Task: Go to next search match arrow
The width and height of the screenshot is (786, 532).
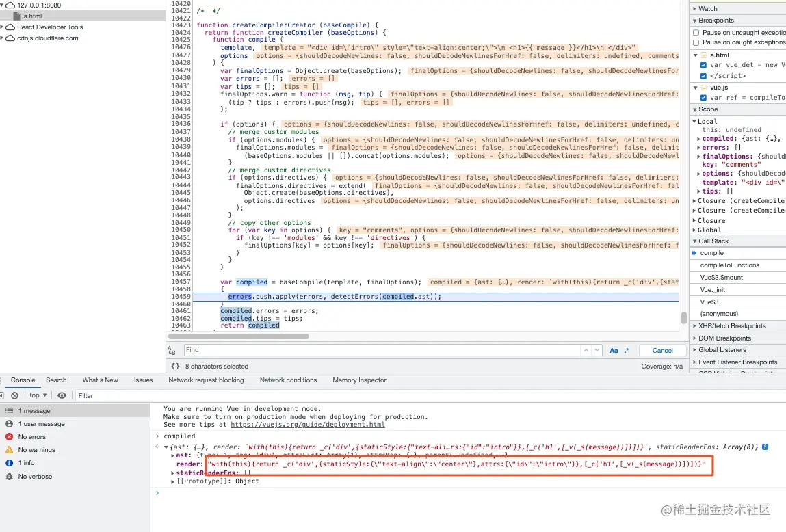Action: 597,350
